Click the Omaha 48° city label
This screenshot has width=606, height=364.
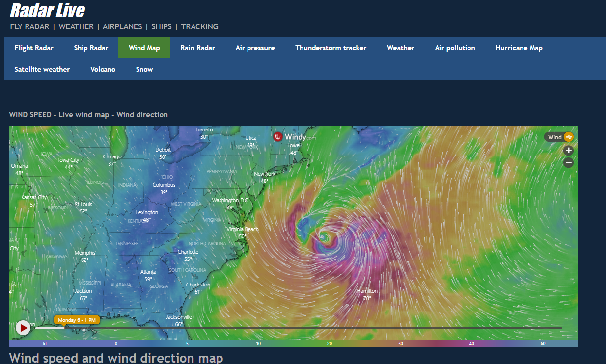[19, 169]
